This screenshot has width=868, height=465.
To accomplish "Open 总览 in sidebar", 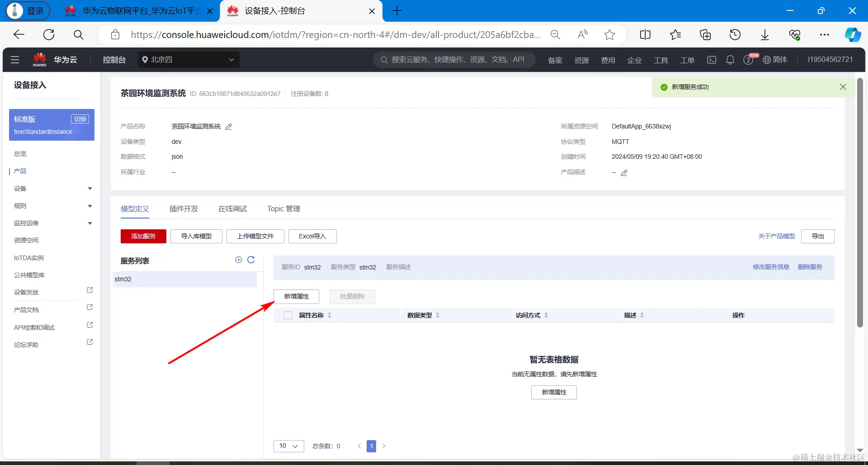I will point(20,154).
